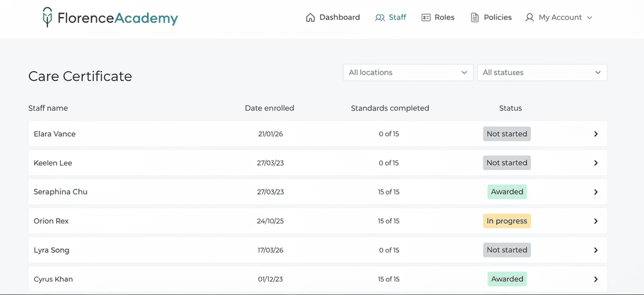This screenshot has width=644, height=295.
Task: Click Orion Rex's In progress badge
Action: tap(507, 221)
